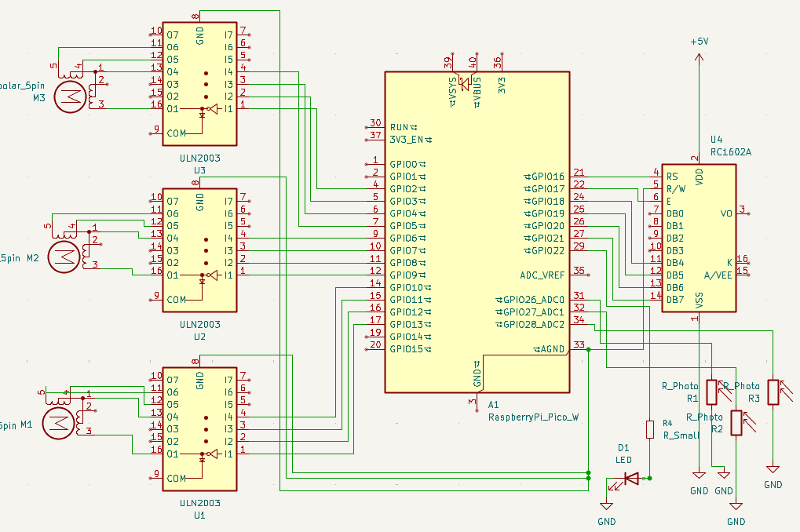Select the U3 ULN2003 chip body
This screenshot has width=800, height=532.
(199, 84)
